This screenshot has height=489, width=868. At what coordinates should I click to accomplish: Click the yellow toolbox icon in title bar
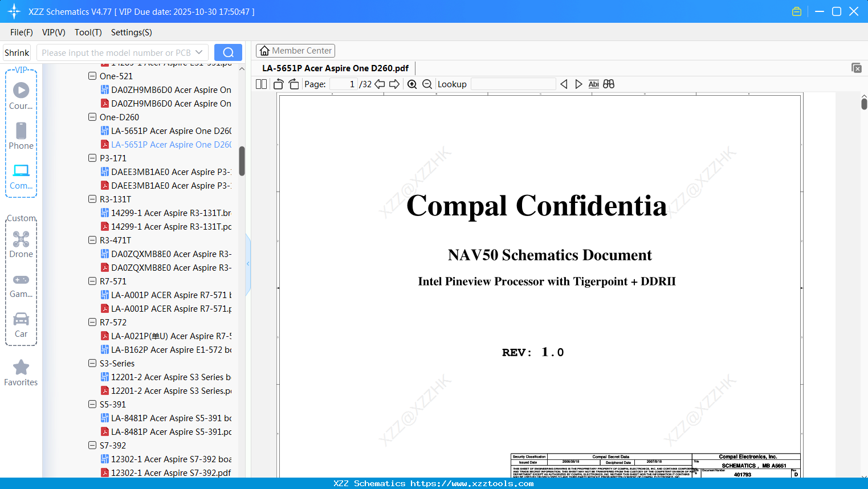(x=797, y=11)
